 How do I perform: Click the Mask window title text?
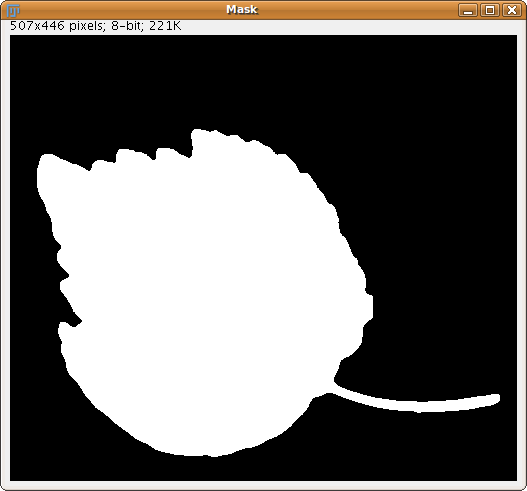point(242,9)
